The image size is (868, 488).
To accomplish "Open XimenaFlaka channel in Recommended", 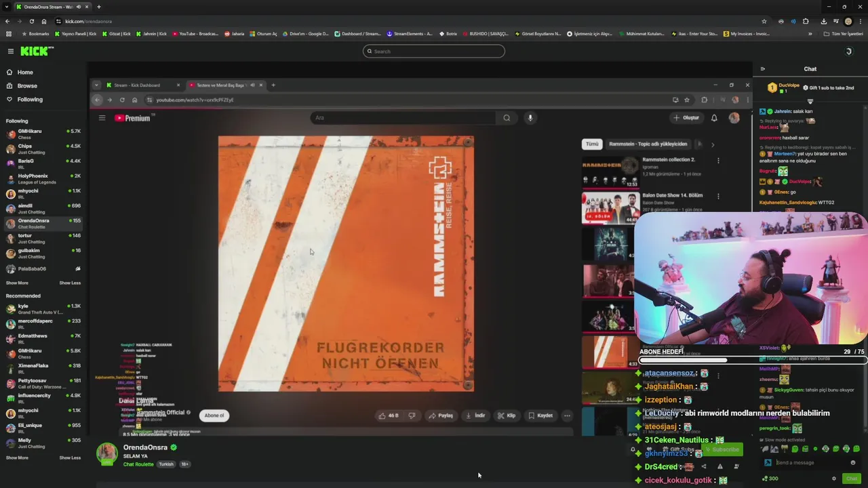I will click(x=43, y=368).
